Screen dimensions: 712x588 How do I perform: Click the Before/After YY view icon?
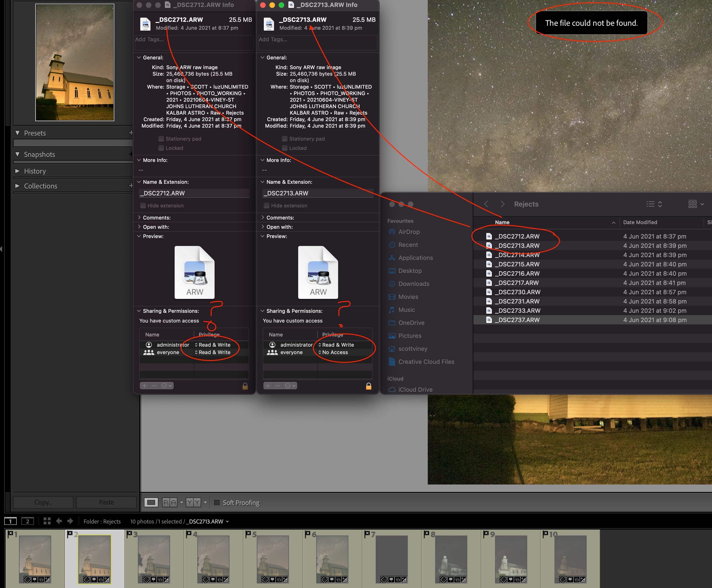point(193,502)
